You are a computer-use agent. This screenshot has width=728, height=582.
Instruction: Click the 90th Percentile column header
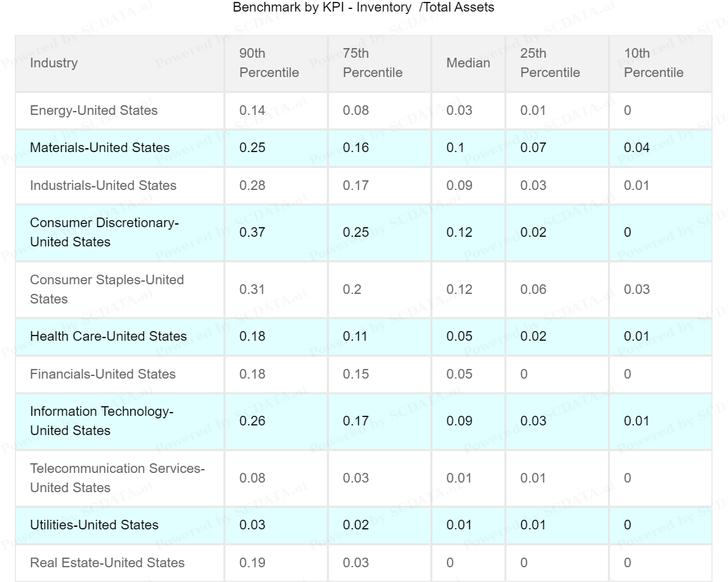269,63
